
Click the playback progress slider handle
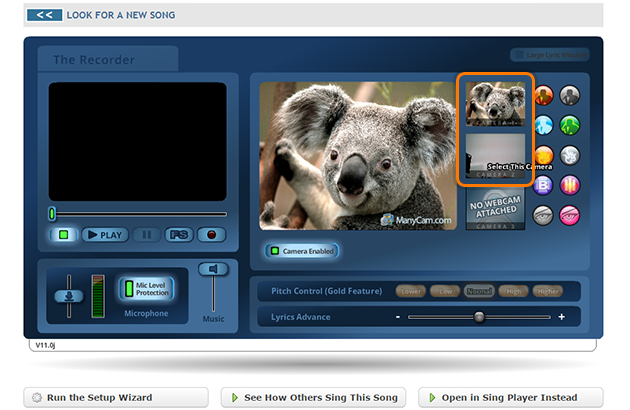tap(52, 214)
